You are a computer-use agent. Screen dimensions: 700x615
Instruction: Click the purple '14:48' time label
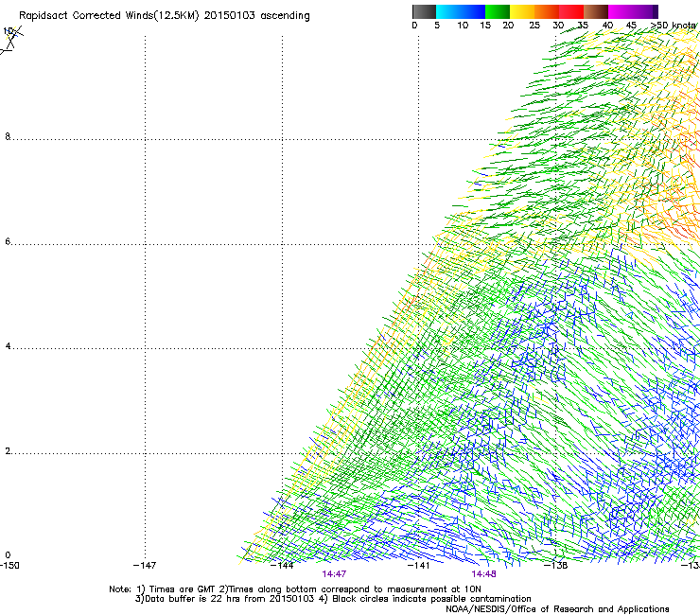[x=484, y=574]
